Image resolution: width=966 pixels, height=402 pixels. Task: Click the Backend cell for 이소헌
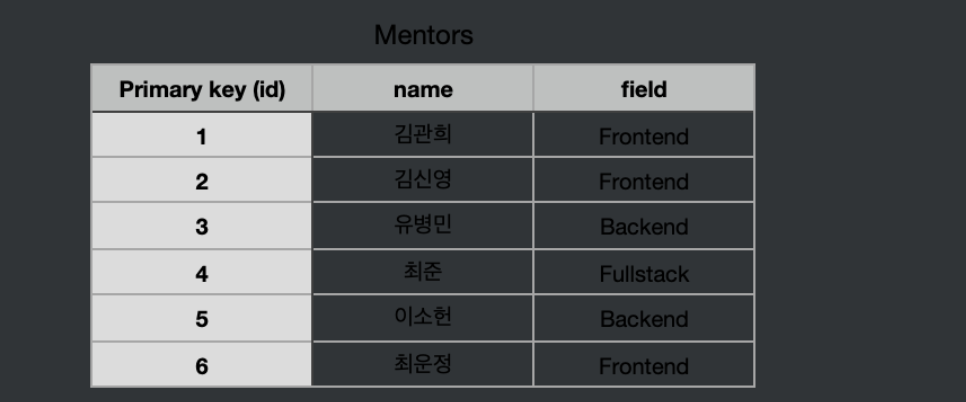(x=644, y=318)
